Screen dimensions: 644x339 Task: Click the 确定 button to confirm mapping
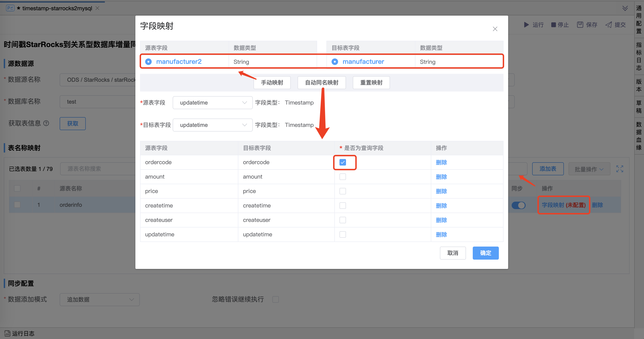point(486,253)
